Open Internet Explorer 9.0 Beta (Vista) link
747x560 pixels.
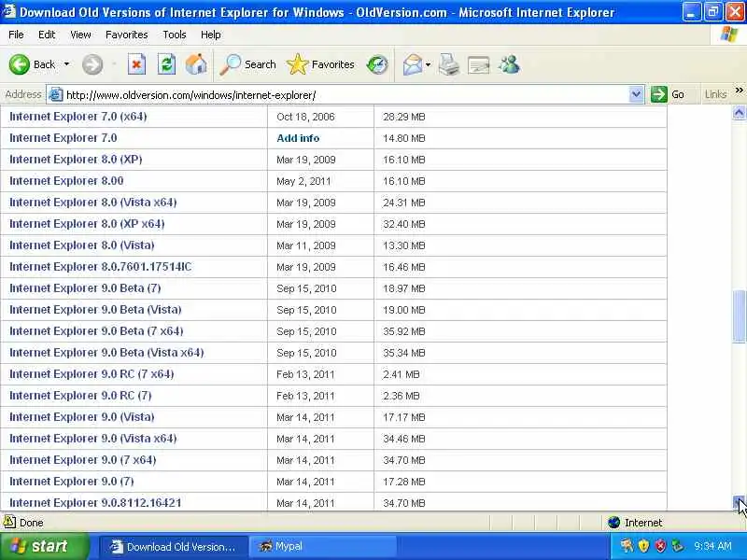pos(95,309)
